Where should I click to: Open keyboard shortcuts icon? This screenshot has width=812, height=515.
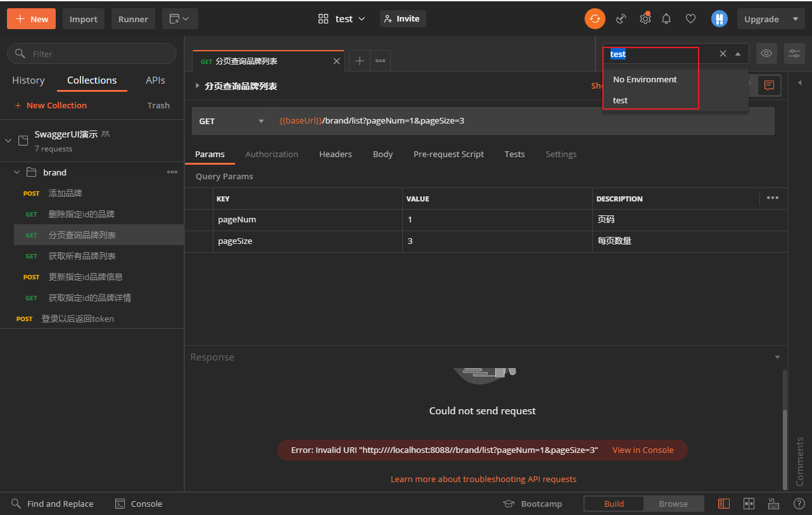773,504
